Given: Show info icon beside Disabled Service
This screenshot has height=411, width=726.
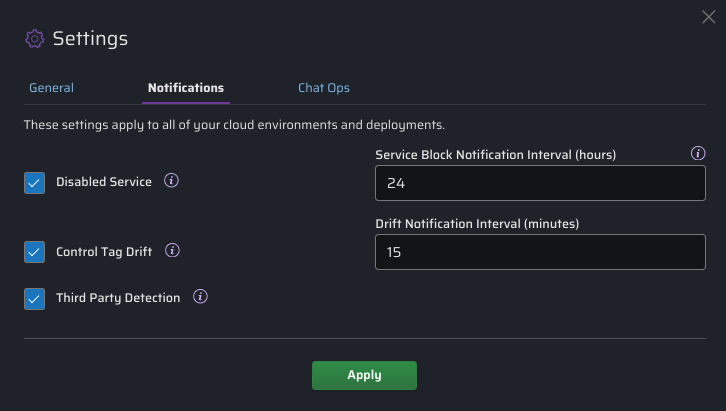Looking at the screenshot, I should pyautogui.click(x=171, y=181).
